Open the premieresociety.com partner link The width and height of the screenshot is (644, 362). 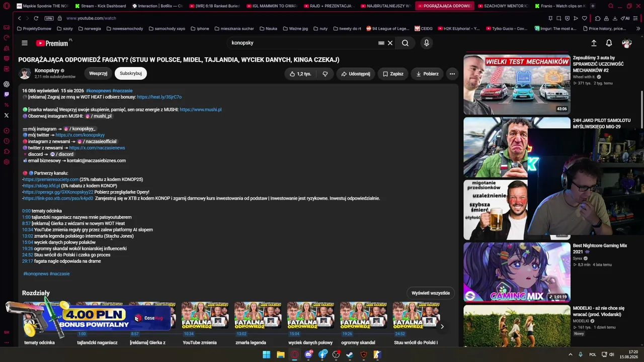51,179
